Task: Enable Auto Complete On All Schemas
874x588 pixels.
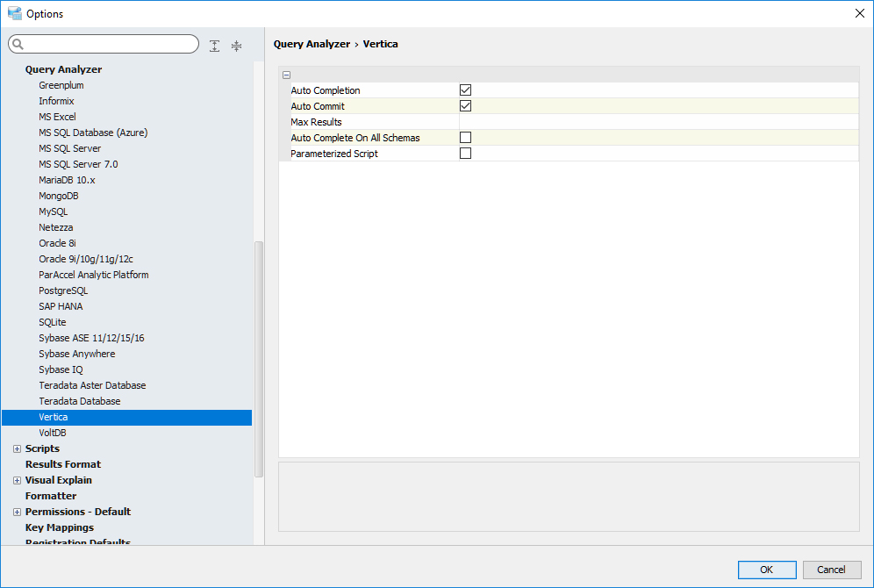Action: 466,138
